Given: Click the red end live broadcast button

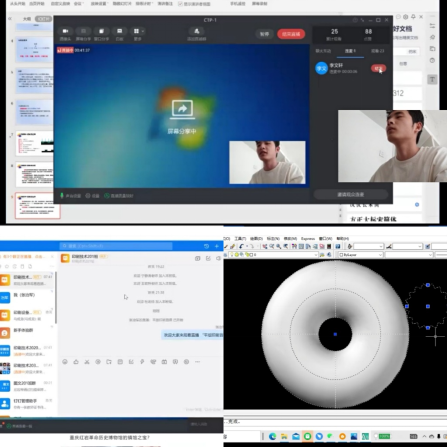Looking at the screenshot, I should pos(291,34).
